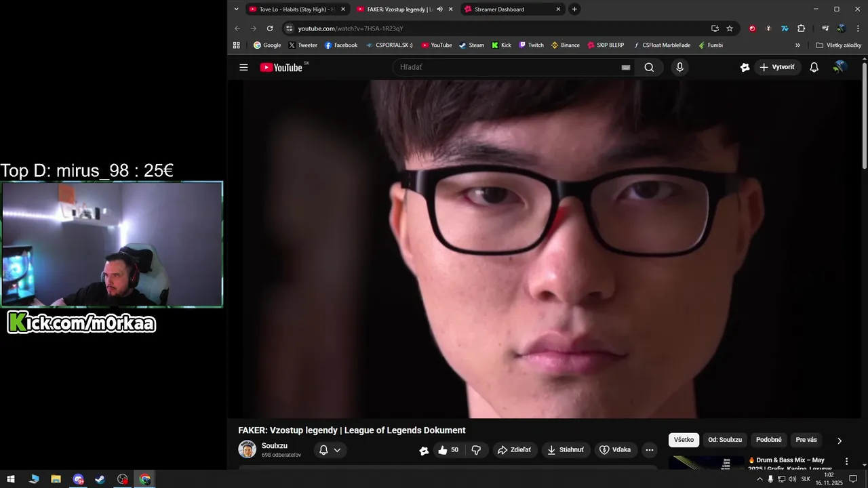
Task: Open YouTube notifications bell in header
Action: pyautogui.click(x=814, y=67)
